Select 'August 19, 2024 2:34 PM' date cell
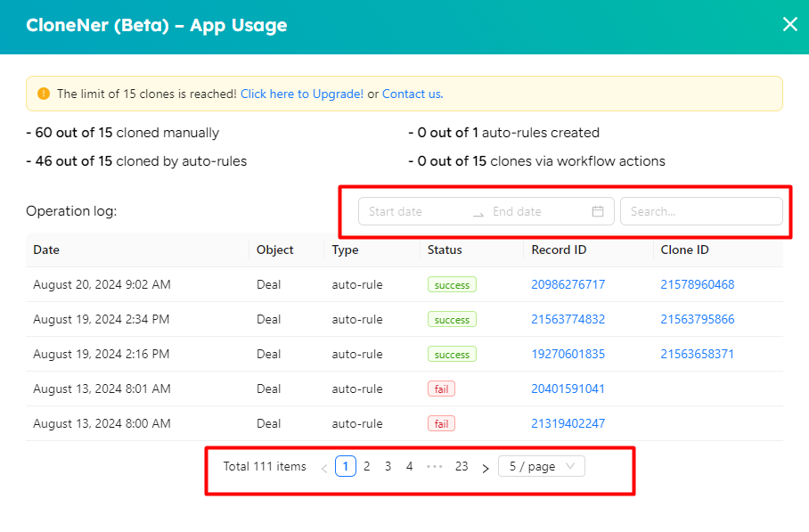This screenshot has height=532, width=809. click(x=102, y=319)
